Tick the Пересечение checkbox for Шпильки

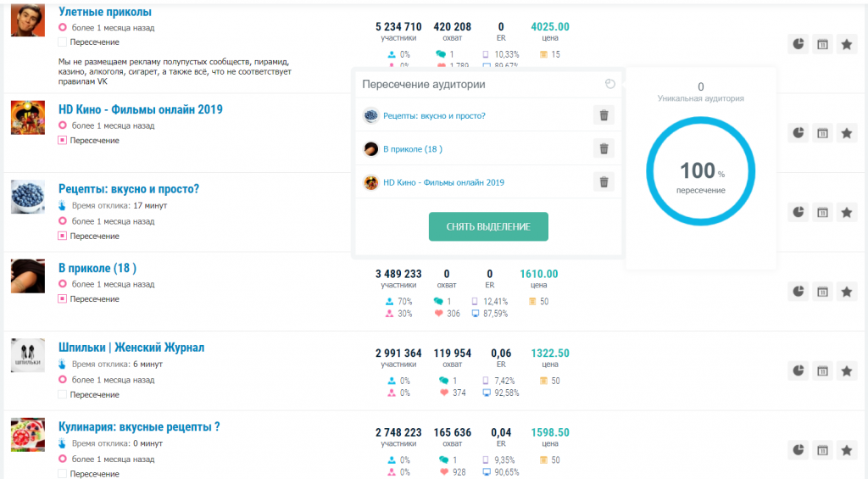(x=62, y=394)
